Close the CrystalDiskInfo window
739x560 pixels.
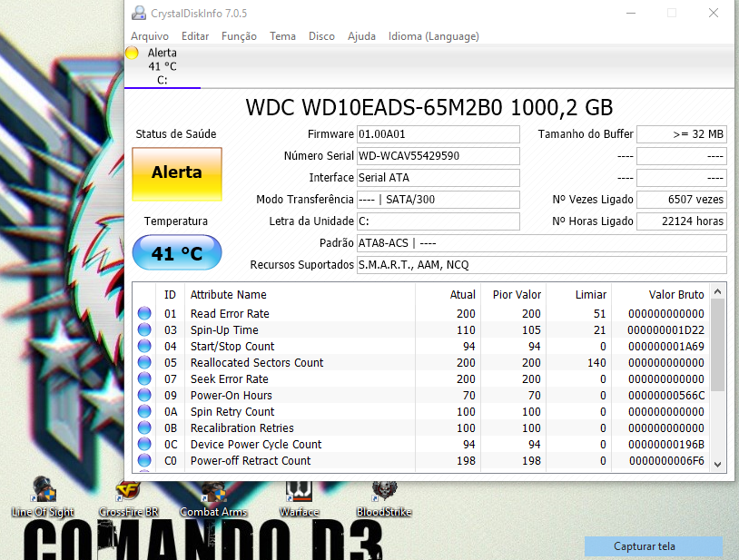pyautogui.click(x=713, y=13)
